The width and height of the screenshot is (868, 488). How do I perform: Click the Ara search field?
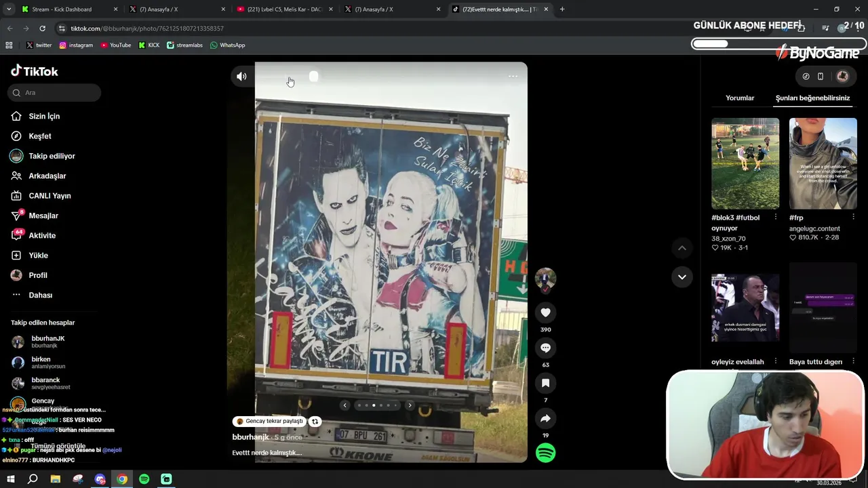[x=54, y=93]
